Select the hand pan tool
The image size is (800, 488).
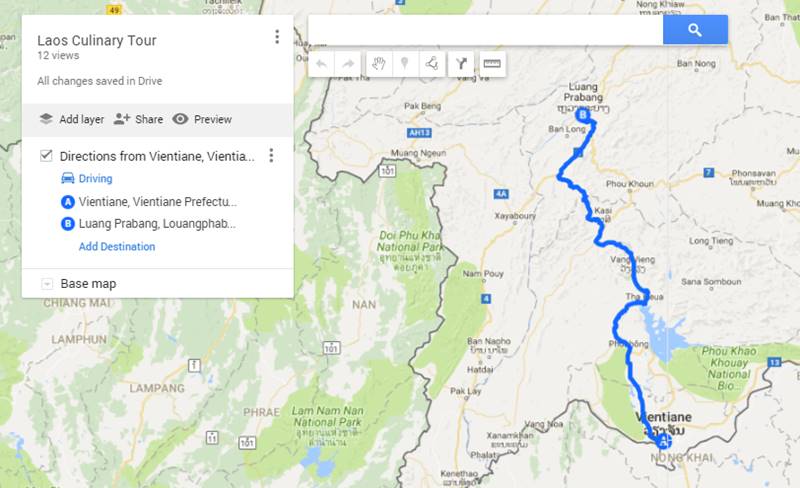click(379, 64)
